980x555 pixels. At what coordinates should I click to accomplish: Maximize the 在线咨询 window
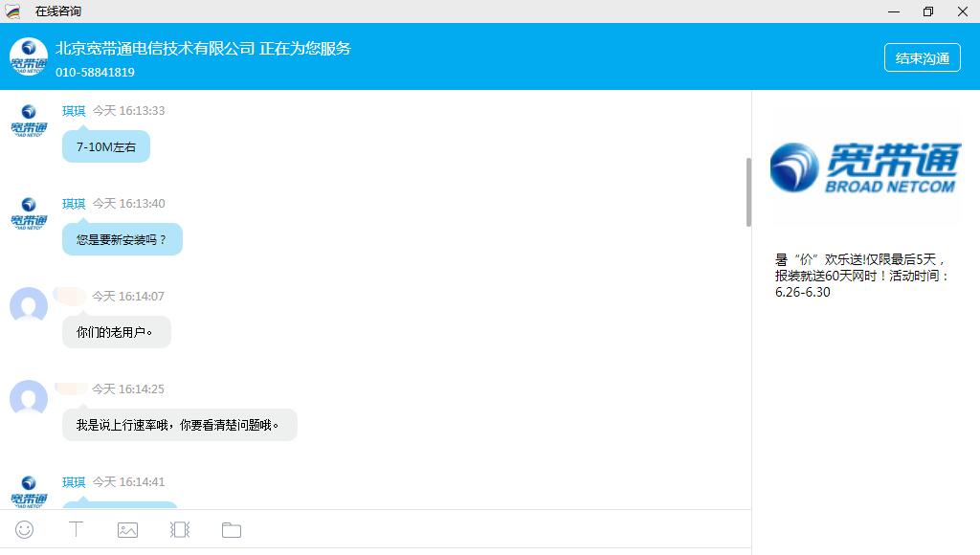tap(927, 11)
